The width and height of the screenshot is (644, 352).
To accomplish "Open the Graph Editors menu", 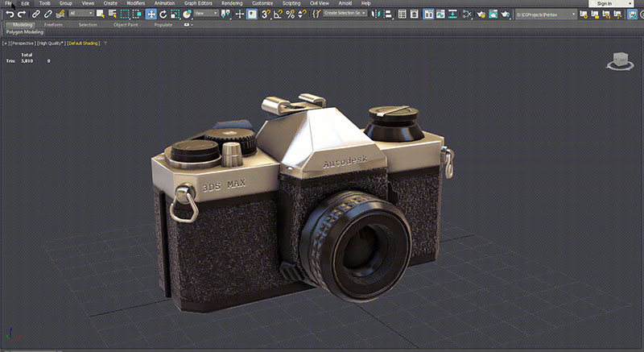I will 198,3.
